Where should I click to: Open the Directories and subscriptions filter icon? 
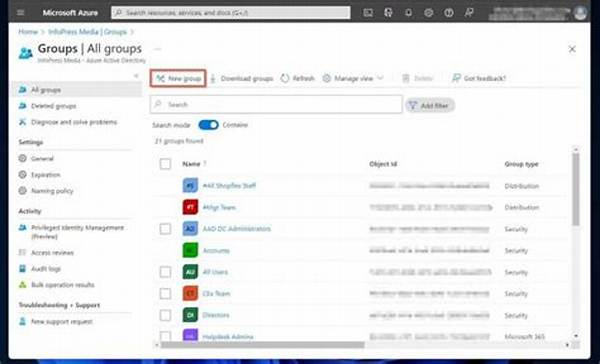[388, 13]
